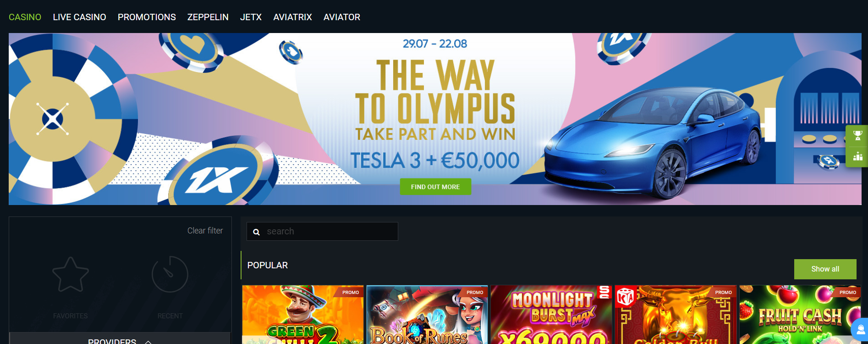Click the Clear filter link
This screenshot has width=868, height=344.
[x=205, y=231]
